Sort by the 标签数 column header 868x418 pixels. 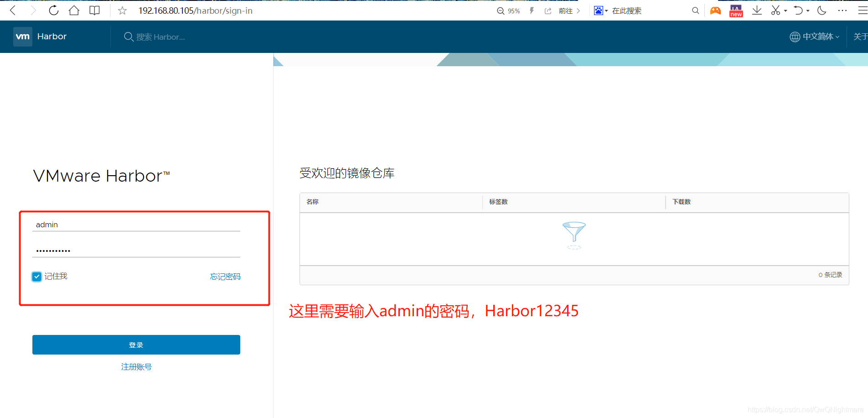[498, 202]
